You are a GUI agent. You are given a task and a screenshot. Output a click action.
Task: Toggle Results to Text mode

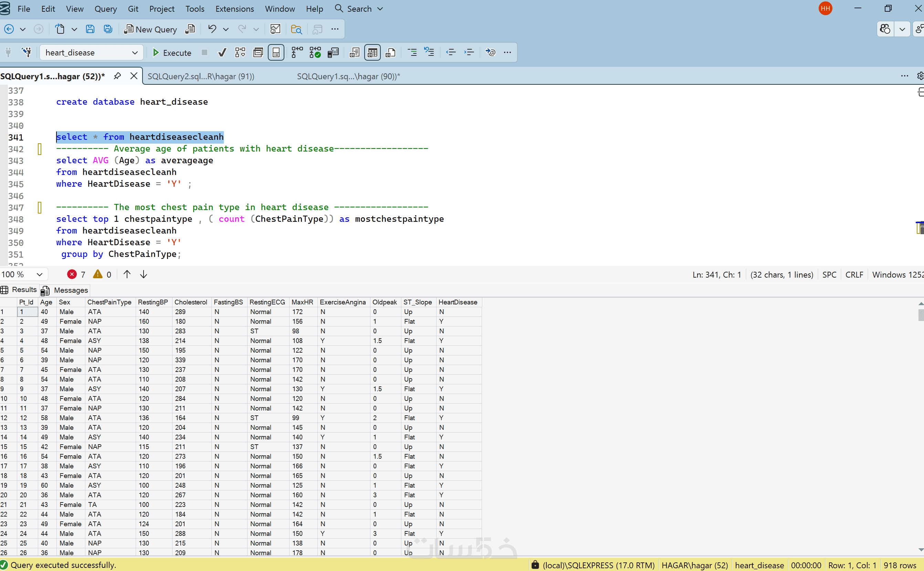coord(354,52)
